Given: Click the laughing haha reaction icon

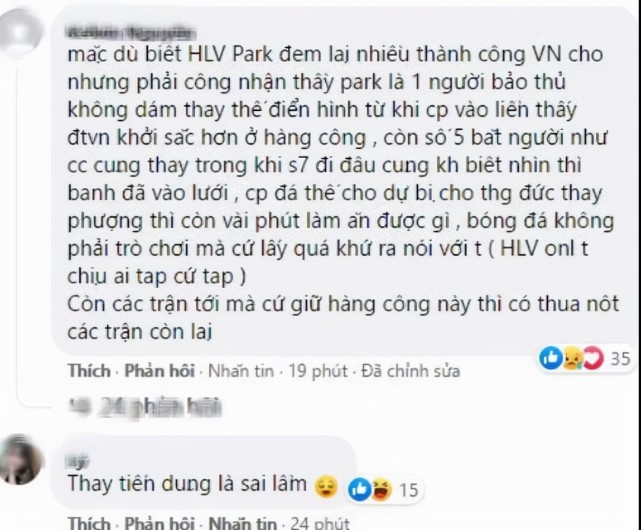Looking at the screenshot, I should pyautogui.click(x=381, y=489).
